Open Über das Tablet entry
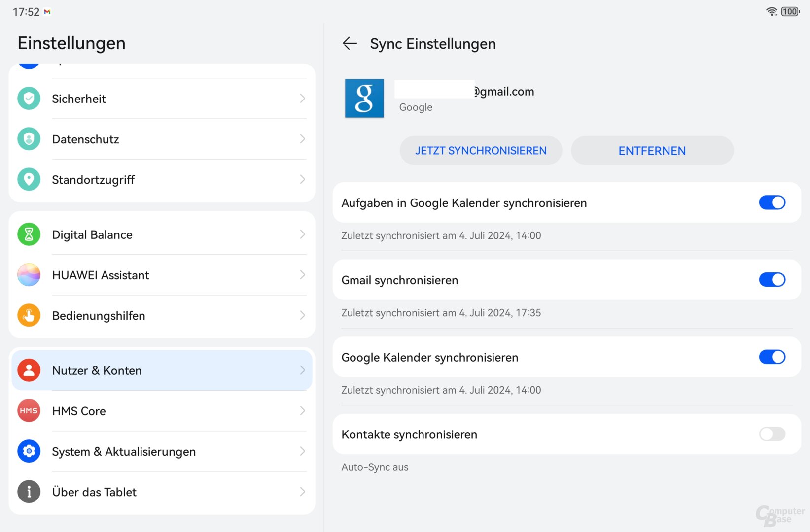The image size is (810, 532). 162,492
